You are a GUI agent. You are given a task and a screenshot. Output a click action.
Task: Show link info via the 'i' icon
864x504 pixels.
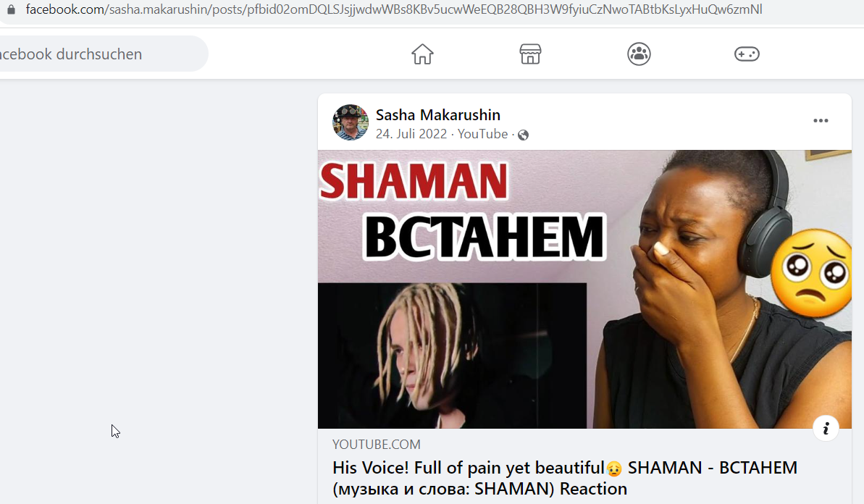coord(826,429)
